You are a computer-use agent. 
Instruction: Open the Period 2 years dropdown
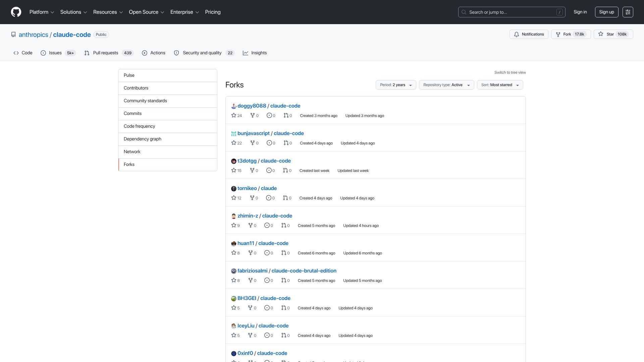396,85
